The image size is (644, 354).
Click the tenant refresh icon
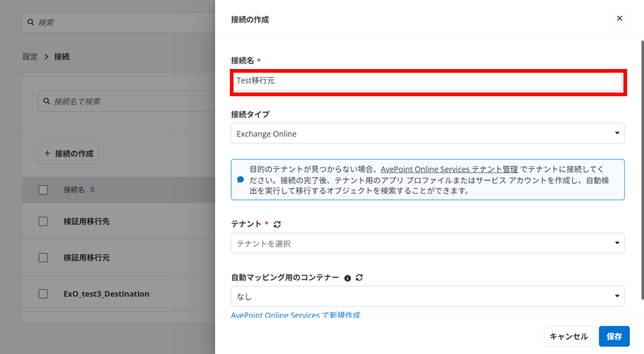click(x=278, y=224)
